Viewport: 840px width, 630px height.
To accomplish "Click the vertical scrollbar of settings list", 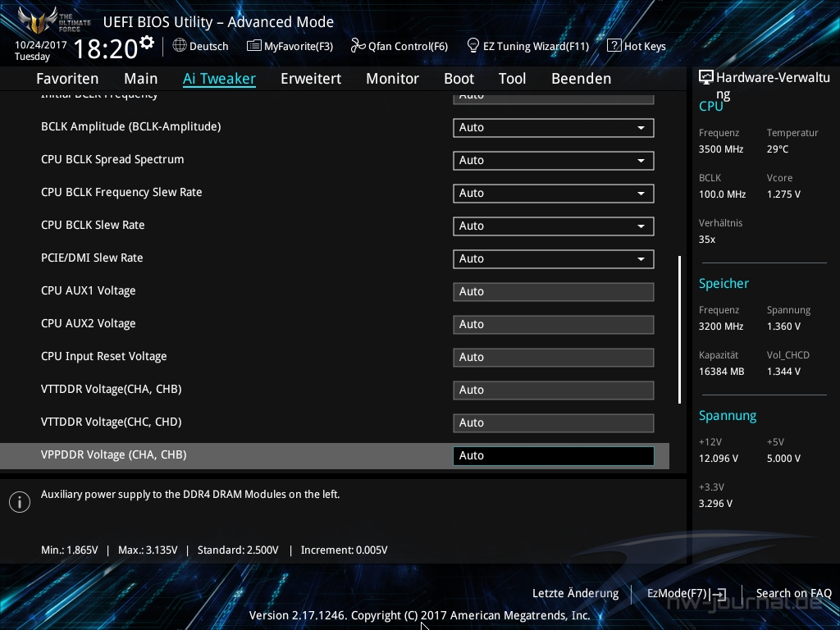I will click(x=679, y=330).
